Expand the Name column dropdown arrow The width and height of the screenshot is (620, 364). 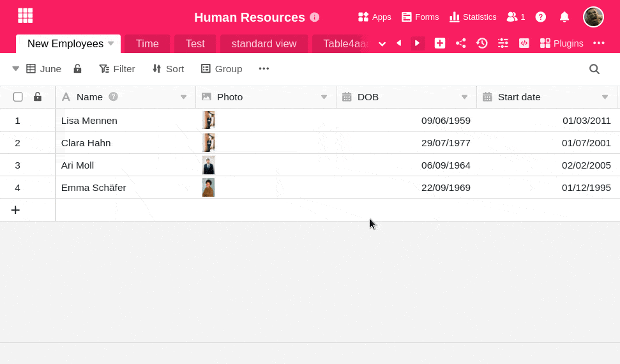pos(183,97)
